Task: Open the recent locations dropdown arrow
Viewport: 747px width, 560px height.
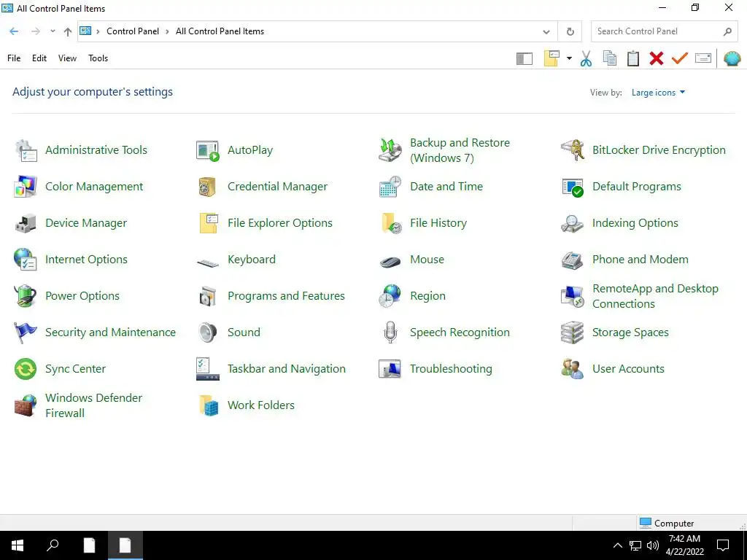Action: point(53,31)
